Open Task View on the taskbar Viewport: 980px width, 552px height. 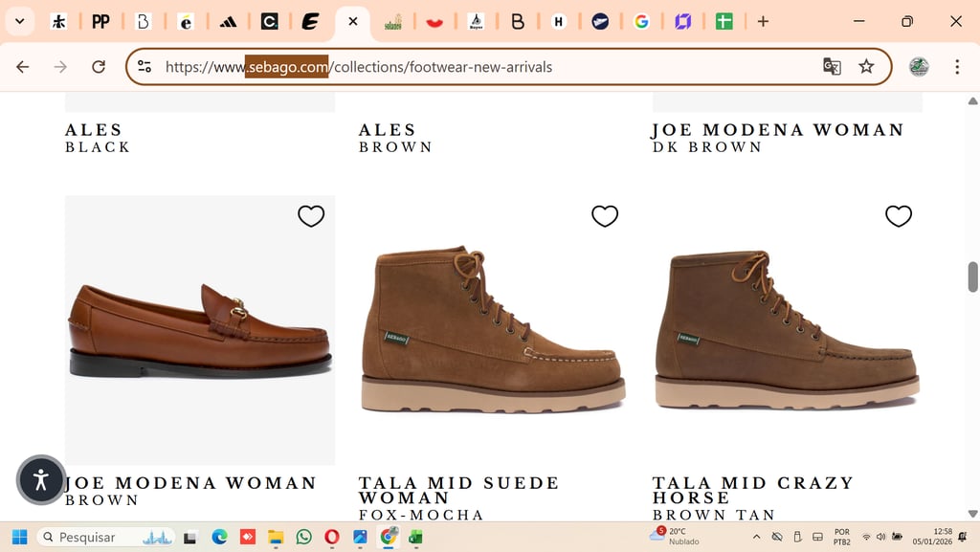(190, 537)
